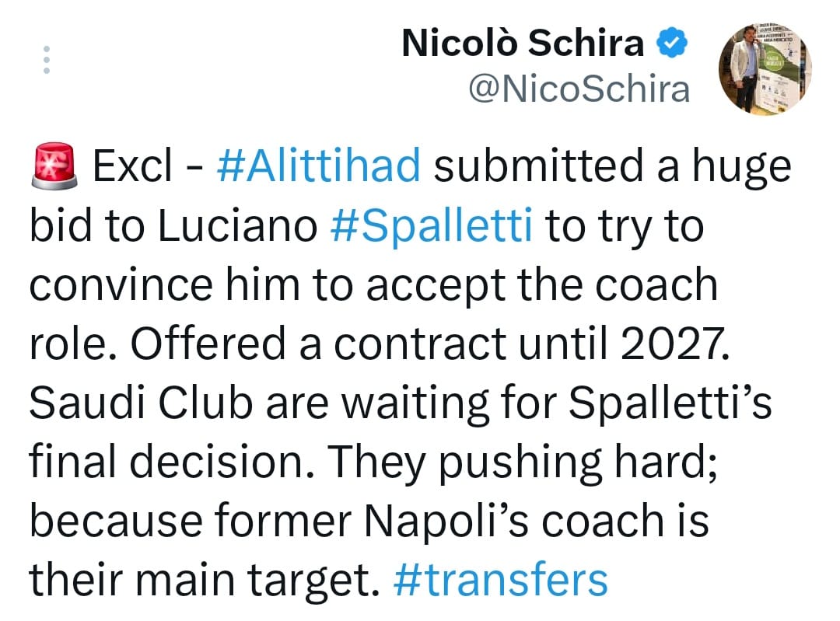The width and height of the screenshot is (840, 621).
Task: Follow the #Spalletti hashtag link
Action: point(432,226)
